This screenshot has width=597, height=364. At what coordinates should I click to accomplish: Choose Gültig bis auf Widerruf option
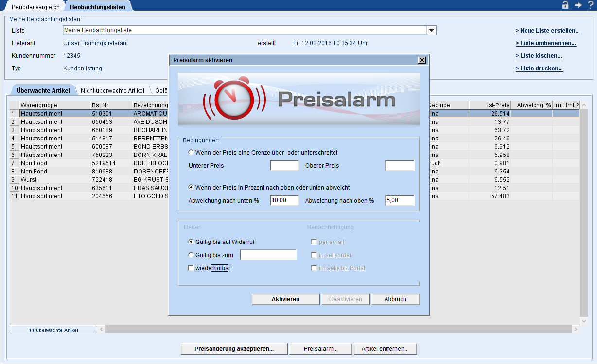(x=191, y=242)
